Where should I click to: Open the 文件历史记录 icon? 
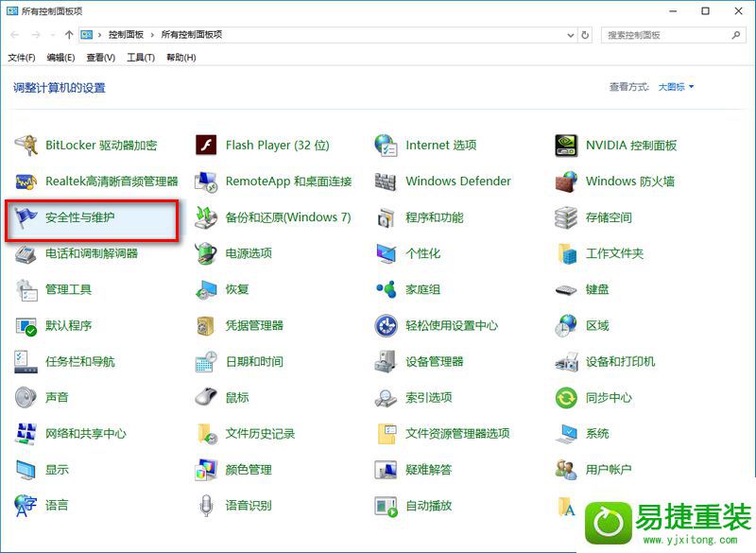point(207,434)
